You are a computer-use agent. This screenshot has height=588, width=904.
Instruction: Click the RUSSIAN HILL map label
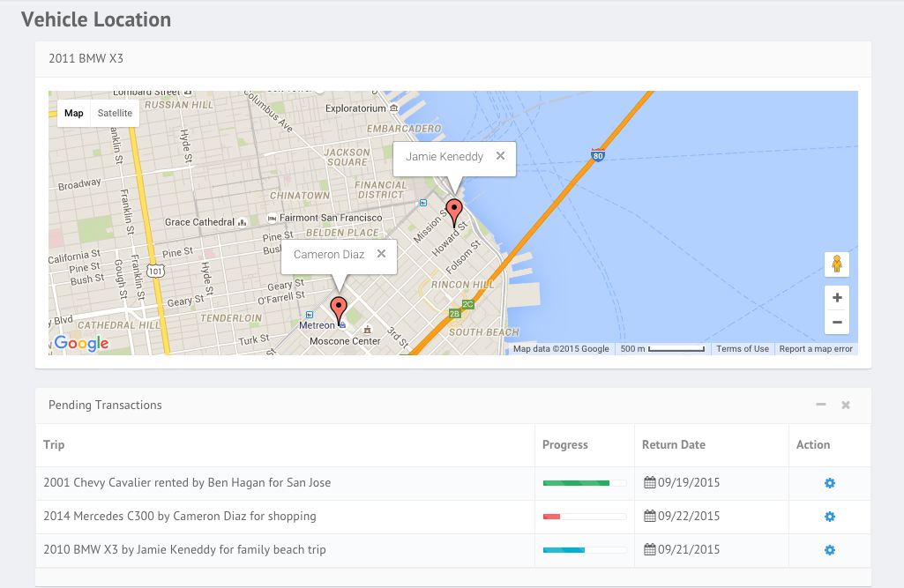click(x=179, y=105)
